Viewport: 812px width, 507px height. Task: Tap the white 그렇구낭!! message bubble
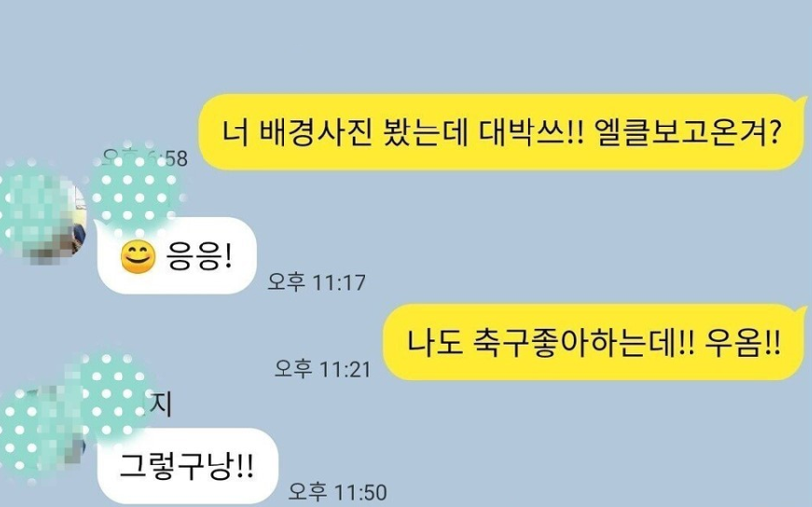click(x=187, y=466)
